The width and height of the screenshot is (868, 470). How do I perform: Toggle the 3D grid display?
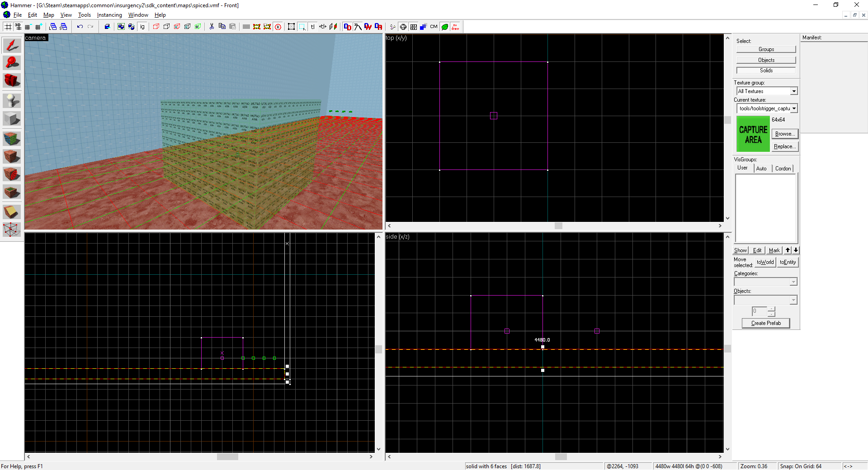point(18,27)
